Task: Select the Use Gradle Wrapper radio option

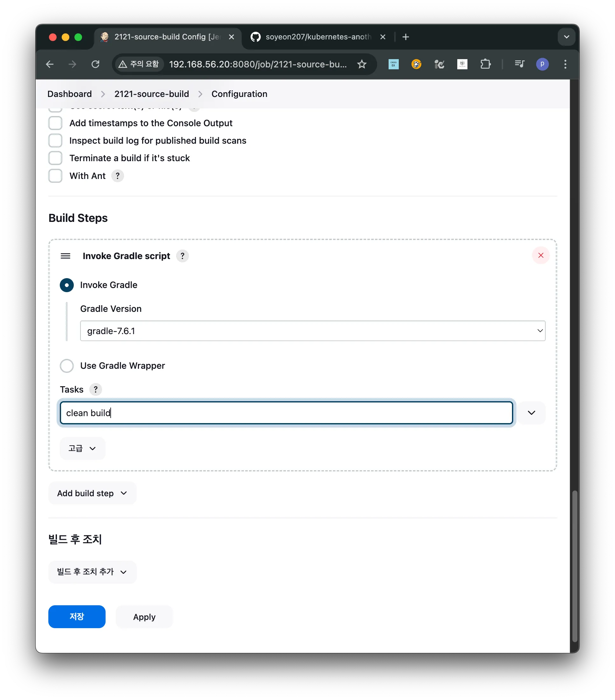Action: point(67,366)
